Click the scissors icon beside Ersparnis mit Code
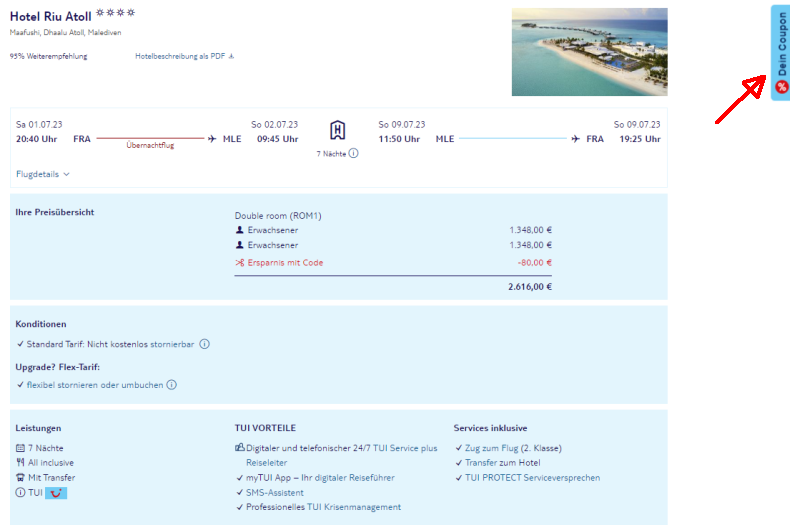Viewport: 790px width, 525px height. click(240, 263)
